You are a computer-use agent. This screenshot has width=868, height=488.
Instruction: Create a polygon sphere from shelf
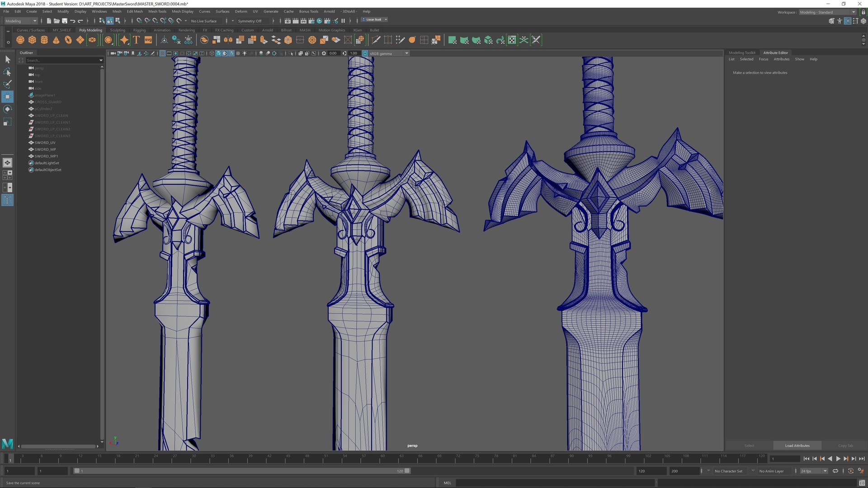[x=20, y=40]
